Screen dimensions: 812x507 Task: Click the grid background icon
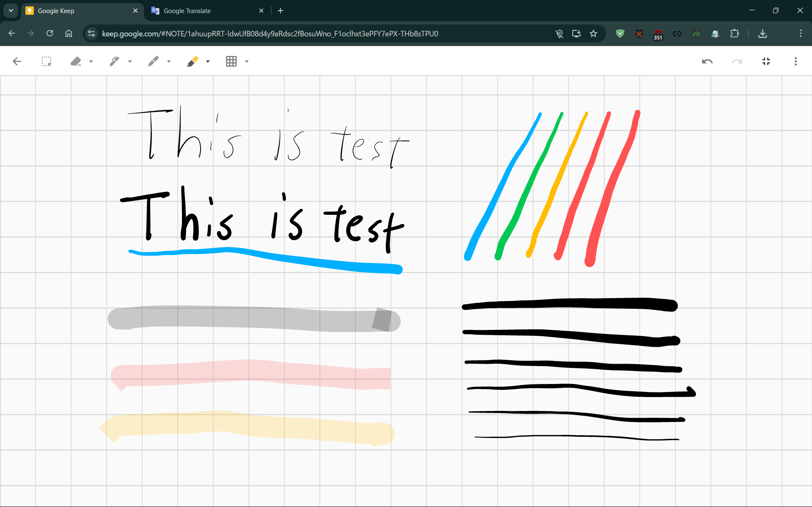point(231,61)
